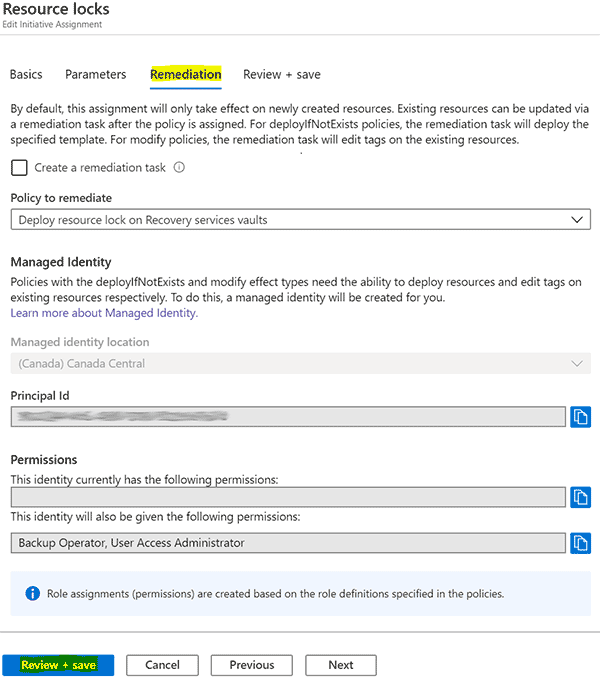Enable Create a remediation task checkbox
Image resolution: width=600 pixels, height=685 pixels.
19,168
